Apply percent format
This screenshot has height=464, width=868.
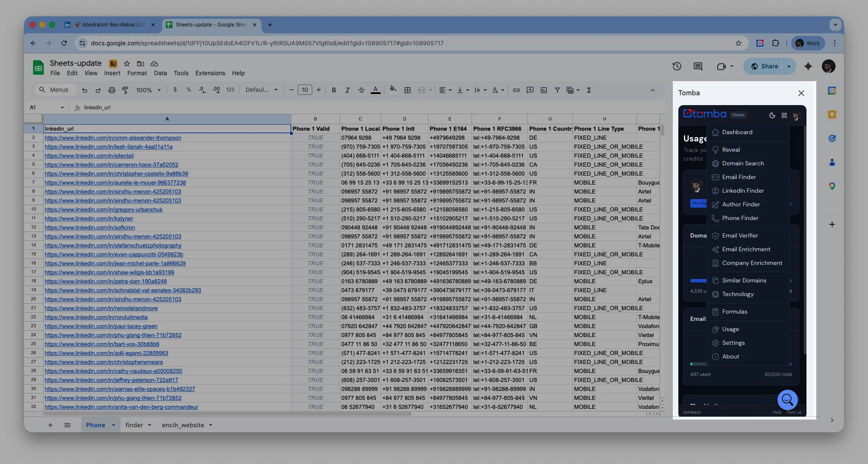click(x=188, y=90)
